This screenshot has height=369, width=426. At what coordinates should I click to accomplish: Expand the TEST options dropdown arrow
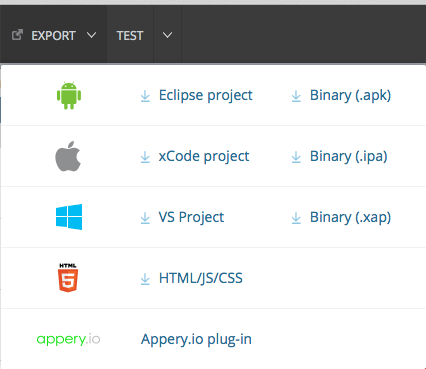pos(167,35)
